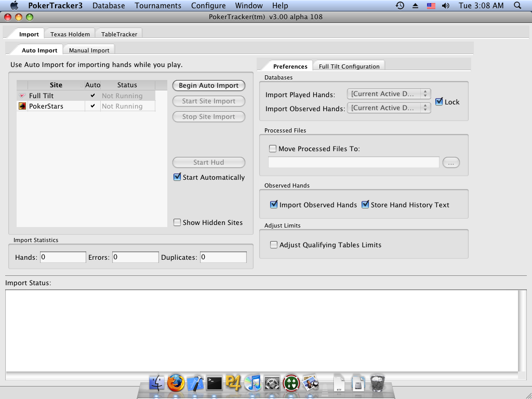Open the Full Tilt Configuration tab
The image size is (532, 399).
349,66
